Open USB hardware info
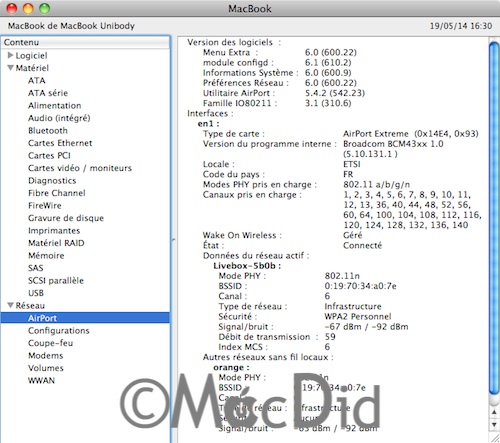The width and height of the screenshot is (500, 443). pyautogui.click(x=36, y=293)
